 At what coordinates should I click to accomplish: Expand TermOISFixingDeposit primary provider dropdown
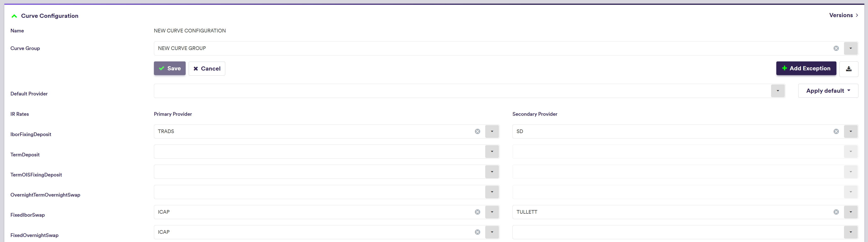[x=492, y=172]
